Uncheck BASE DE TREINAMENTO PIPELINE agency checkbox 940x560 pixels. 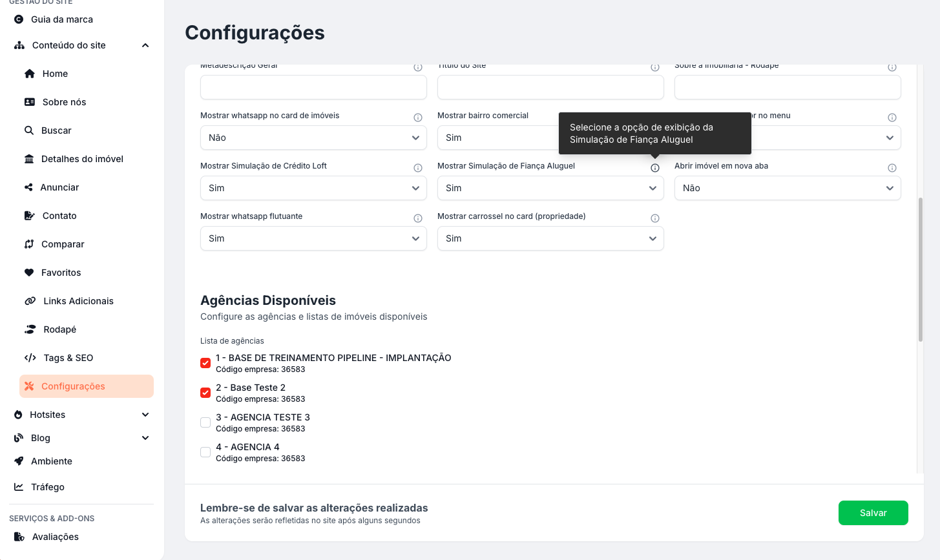coord(205,363)
